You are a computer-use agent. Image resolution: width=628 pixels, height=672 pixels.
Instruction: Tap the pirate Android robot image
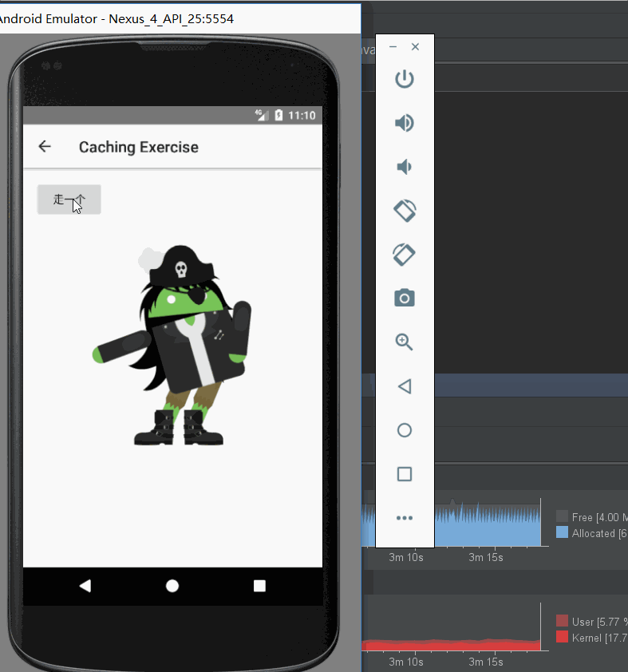(x=172, y=345)
